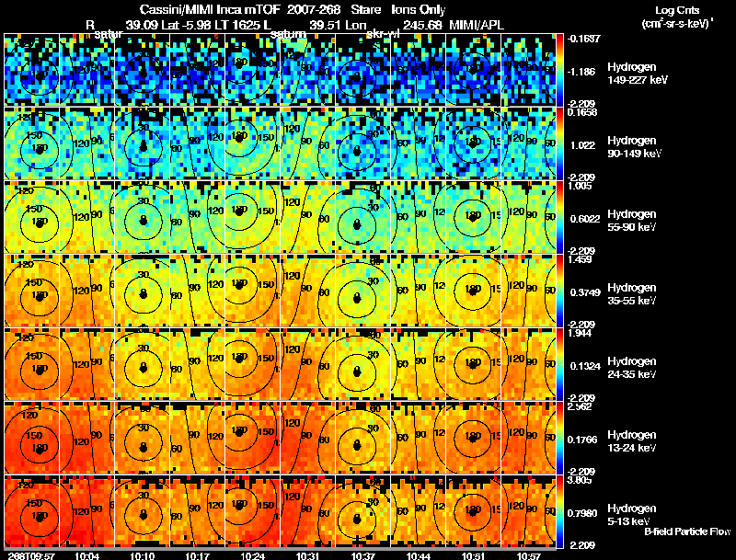Open the 10:17 panel in Hydrogen 35-55 keV row
Image resolution: width=736 pixels, height=560 pixels.
[x=198, y=291]
